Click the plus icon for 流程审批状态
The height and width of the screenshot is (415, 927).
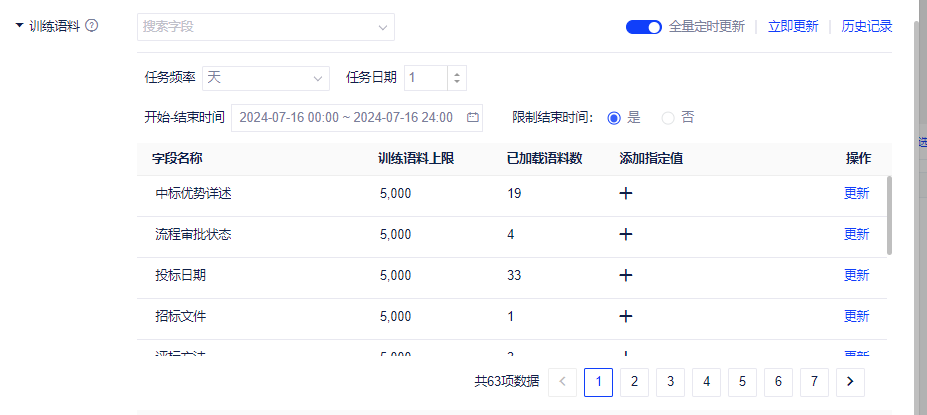(626, 234)
